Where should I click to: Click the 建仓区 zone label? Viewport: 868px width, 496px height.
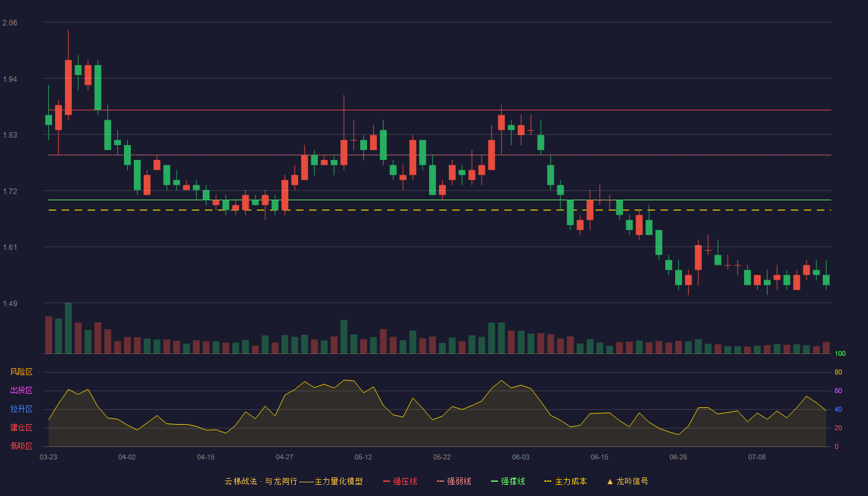[22, 428]
